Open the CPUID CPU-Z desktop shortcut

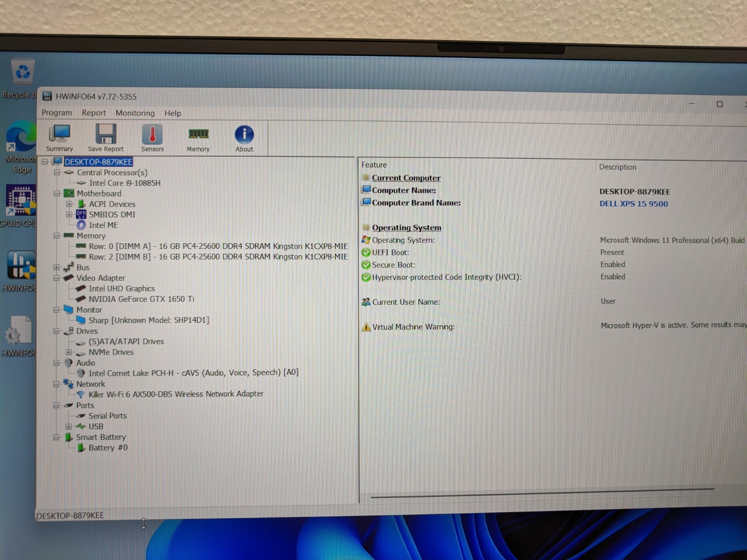pos(19,206)
